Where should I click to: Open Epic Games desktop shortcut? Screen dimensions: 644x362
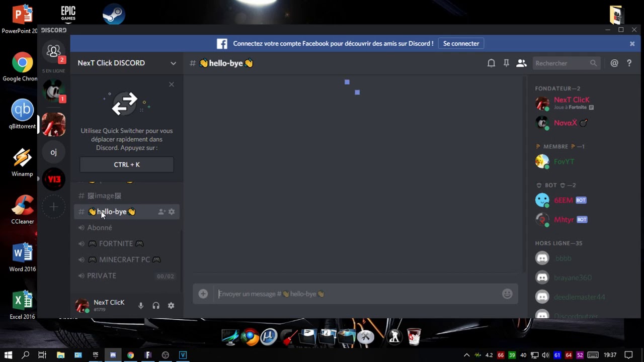point(68,14)
